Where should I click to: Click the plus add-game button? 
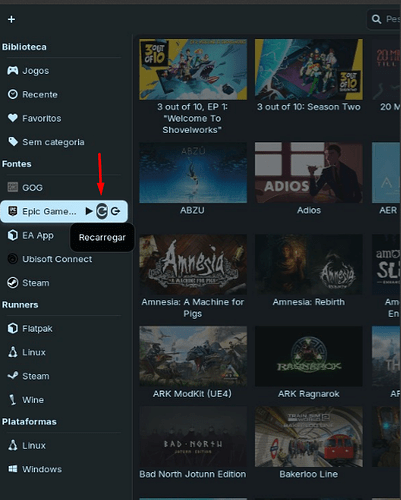click(x=11, y=19)
